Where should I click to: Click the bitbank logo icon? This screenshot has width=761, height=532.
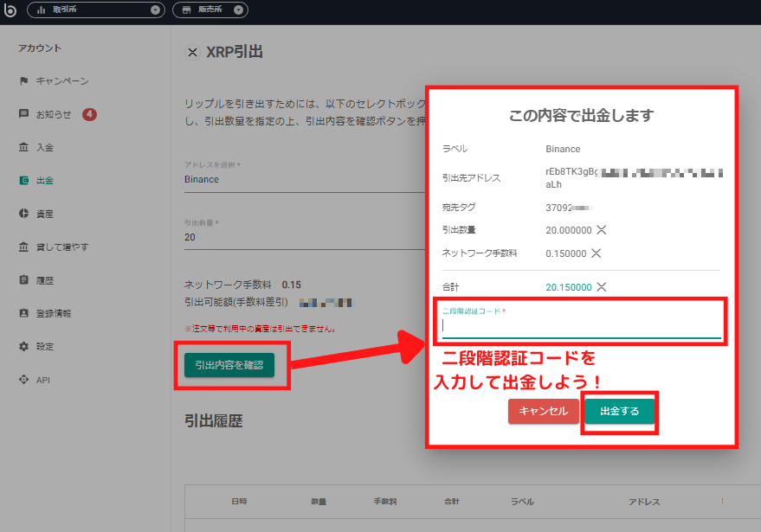[x=11, y=10]
